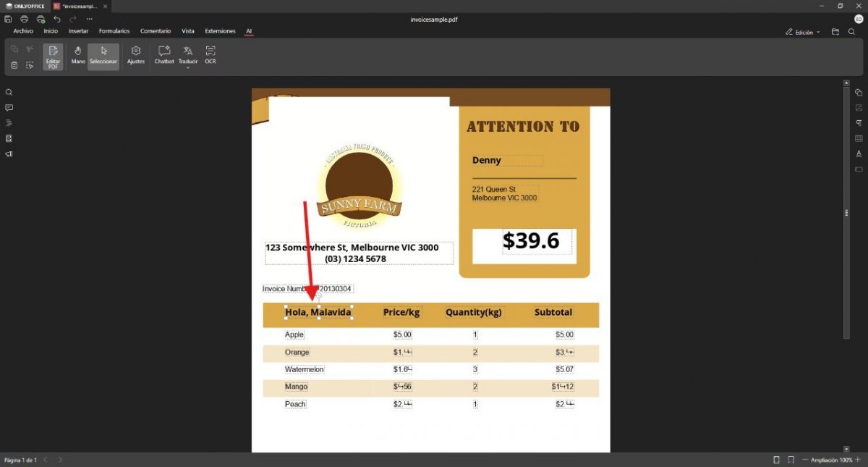The width and height of the screenshot is (868, 467).
Task: Undo the last action
Action: point(57,19)
